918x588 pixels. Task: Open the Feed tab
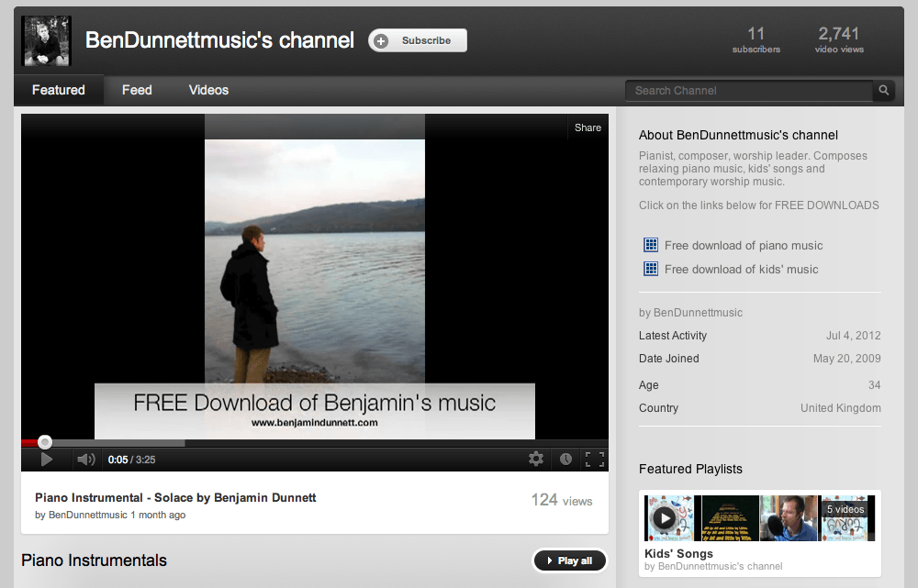pos(137,90)
